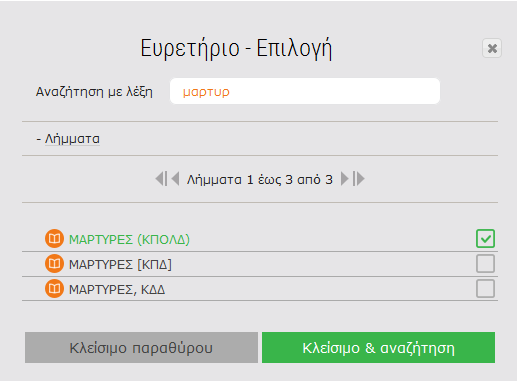
Task: Click the book icon beside ΜΑΡΤΥΡΕΣ [ΚΠΔ]
Action: (54, 264)
